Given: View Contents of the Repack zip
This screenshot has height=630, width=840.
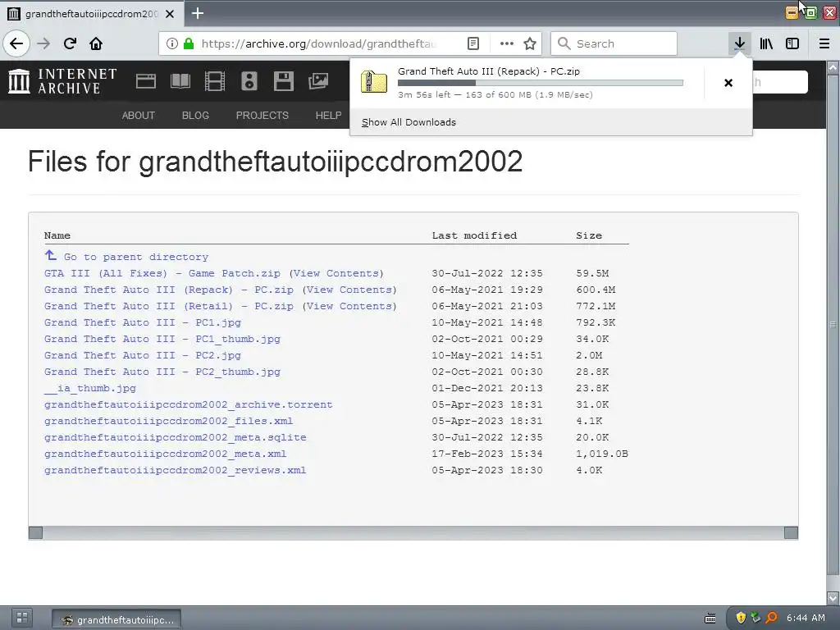Looking at the screenshot, I should coord(349,290).
